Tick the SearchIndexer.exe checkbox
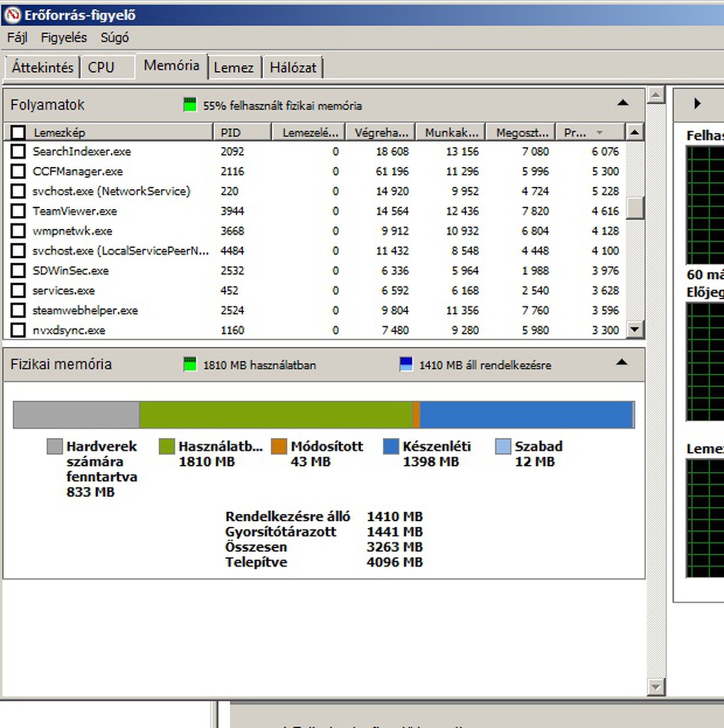The image size is (724, 728). [x=18, y=151]
